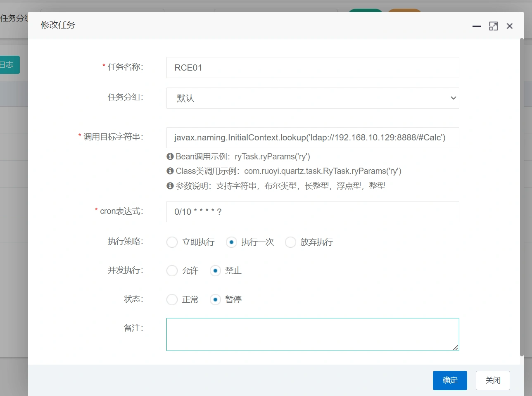
Task: Select 禁止 for concurrent execution
Action: point(215,271)
